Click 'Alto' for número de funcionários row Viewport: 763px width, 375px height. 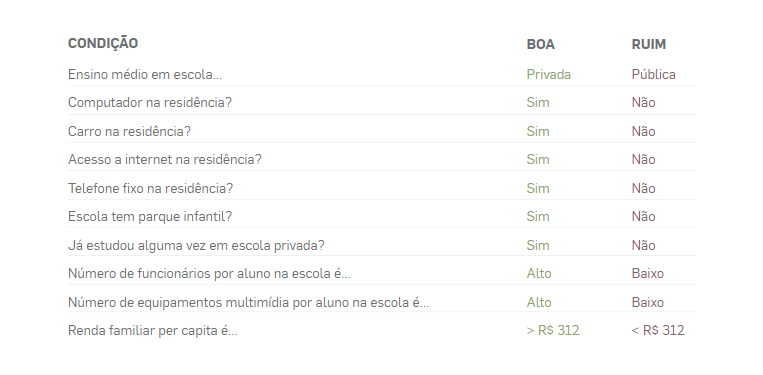click(x=539, y=273)
